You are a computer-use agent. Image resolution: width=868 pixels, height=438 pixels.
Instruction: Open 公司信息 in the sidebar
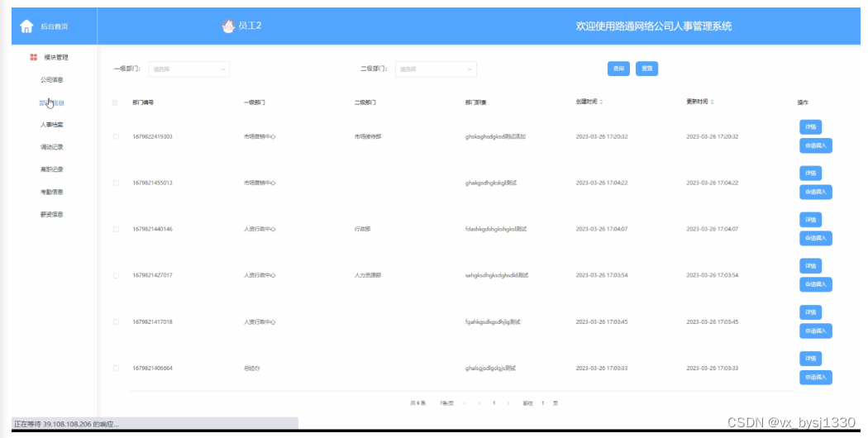pos(51,79)
